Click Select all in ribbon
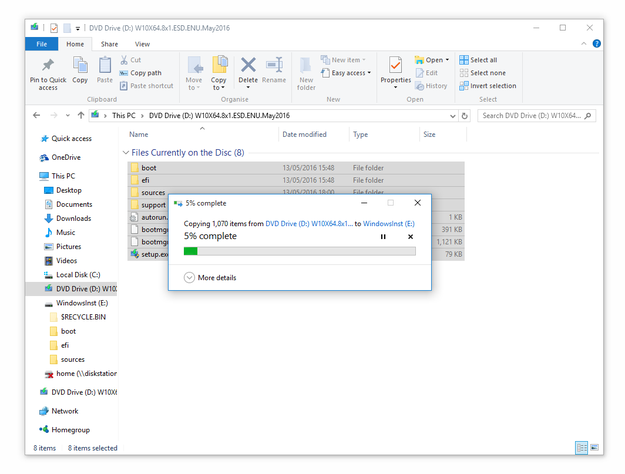This screenshot has height=474, width=625. 478,60
